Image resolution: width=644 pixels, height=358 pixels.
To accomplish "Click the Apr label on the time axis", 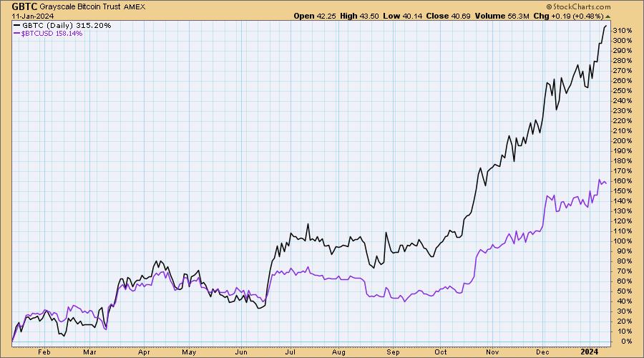I will [144, 352].
